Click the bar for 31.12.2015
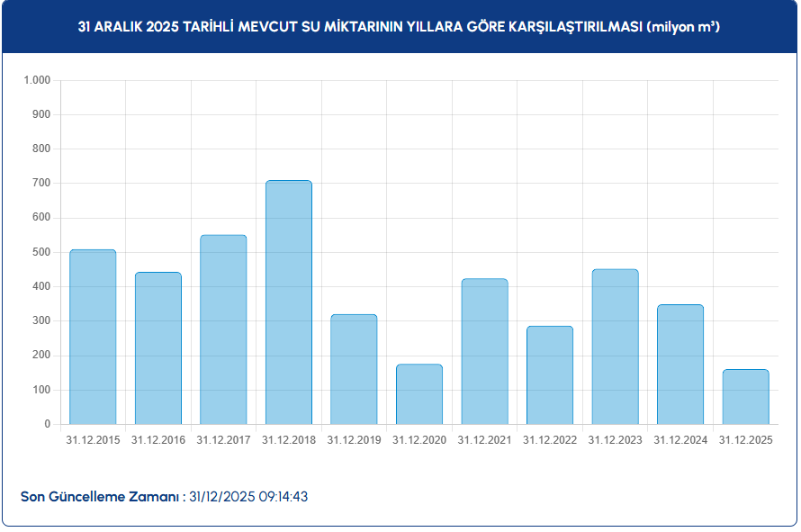Screen dimensions: 801x532 93,338
